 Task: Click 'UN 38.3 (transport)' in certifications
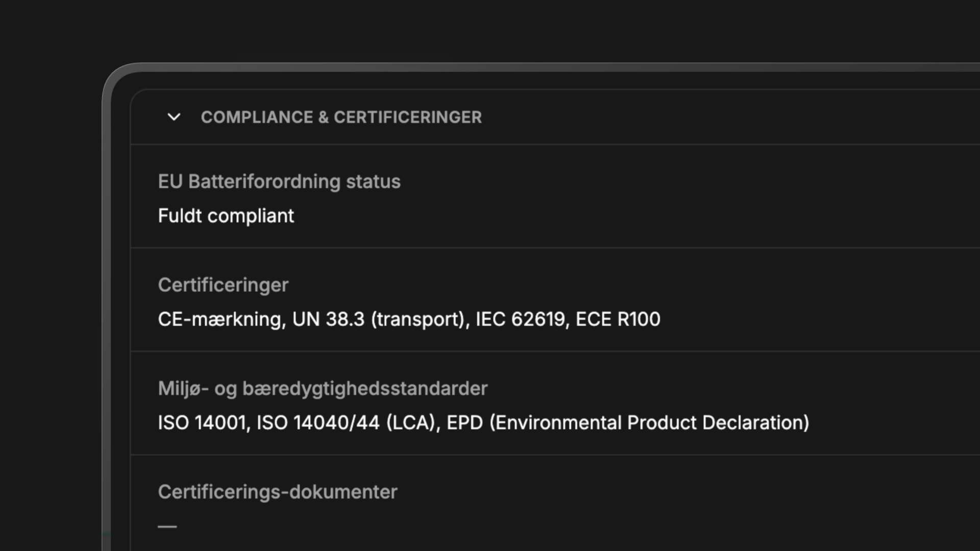(380, 319)
